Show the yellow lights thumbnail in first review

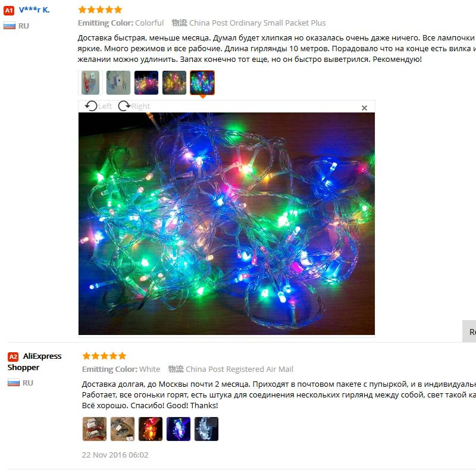(x=174, y=83)
